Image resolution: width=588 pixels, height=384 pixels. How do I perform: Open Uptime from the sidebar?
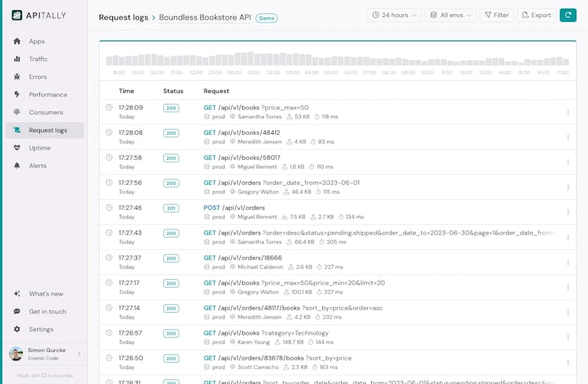(39, 148)
